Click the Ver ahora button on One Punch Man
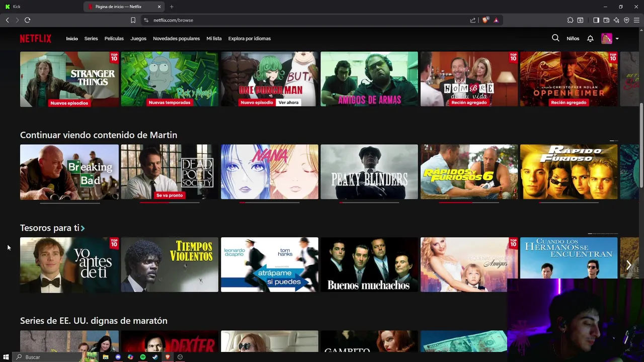 point(288,103)
